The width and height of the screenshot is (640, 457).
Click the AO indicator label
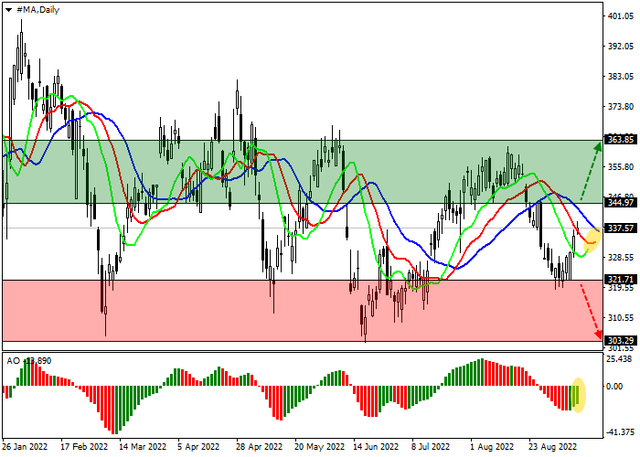click(x=13, y=359)
